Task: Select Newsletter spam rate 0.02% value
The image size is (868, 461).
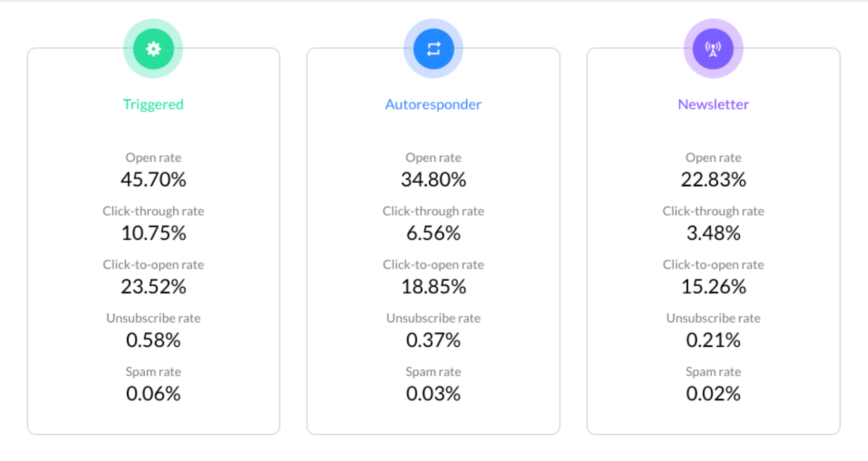Action: click(x=713, y=394)
